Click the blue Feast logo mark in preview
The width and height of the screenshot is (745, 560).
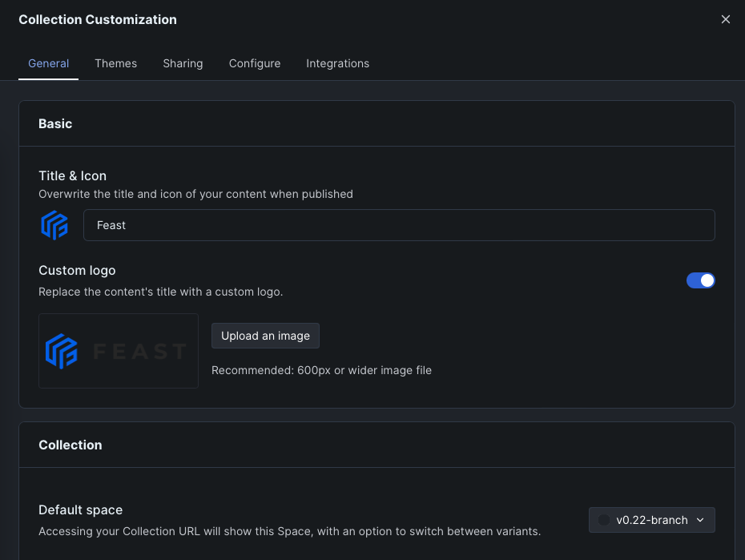click(62, 351)
